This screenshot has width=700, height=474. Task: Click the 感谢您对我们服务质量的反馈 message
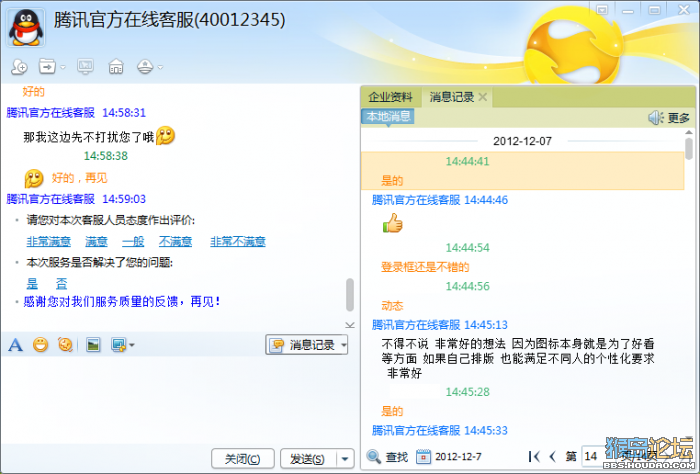click(x=121, y=302)
